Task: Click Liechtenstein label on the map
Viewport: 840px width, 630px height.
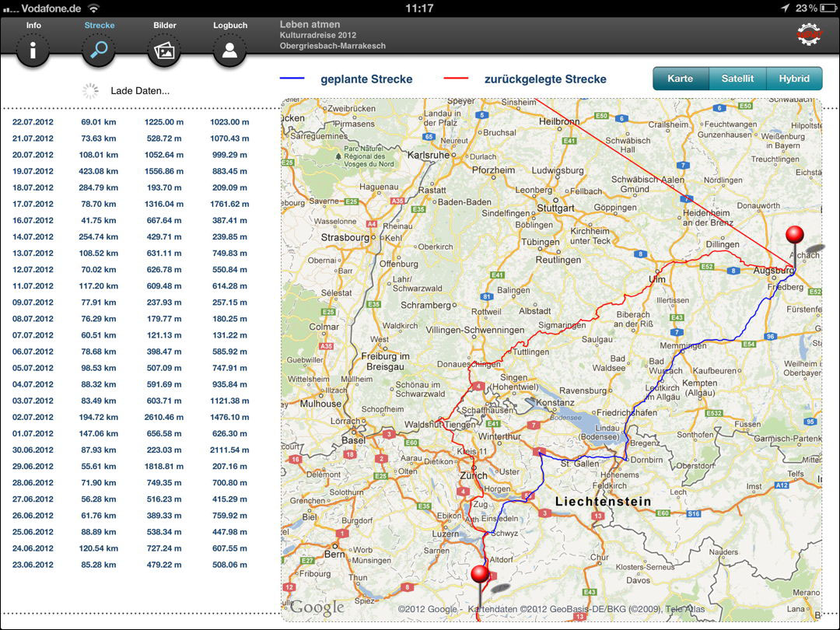Action: (x=604, y=502)
